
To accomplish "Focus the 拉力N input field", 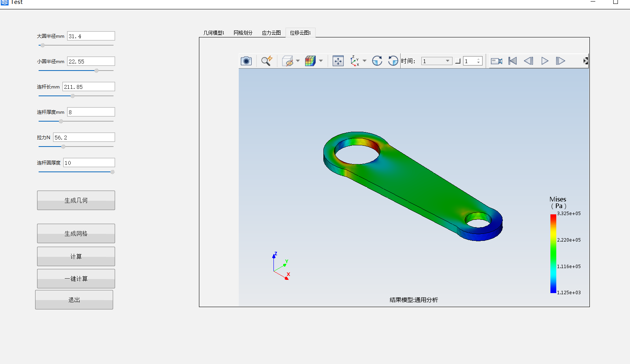I will (84, 137).
